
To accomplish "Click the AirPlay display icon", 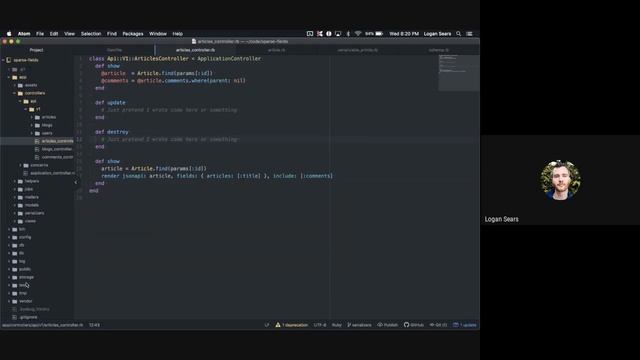I will 338,34.
